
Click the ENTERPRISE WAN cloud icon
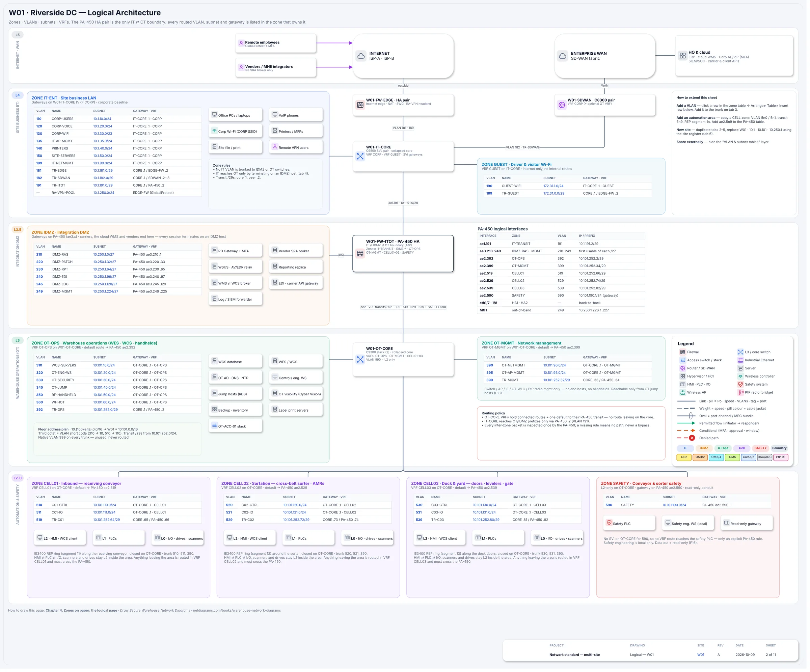point(563,56)
